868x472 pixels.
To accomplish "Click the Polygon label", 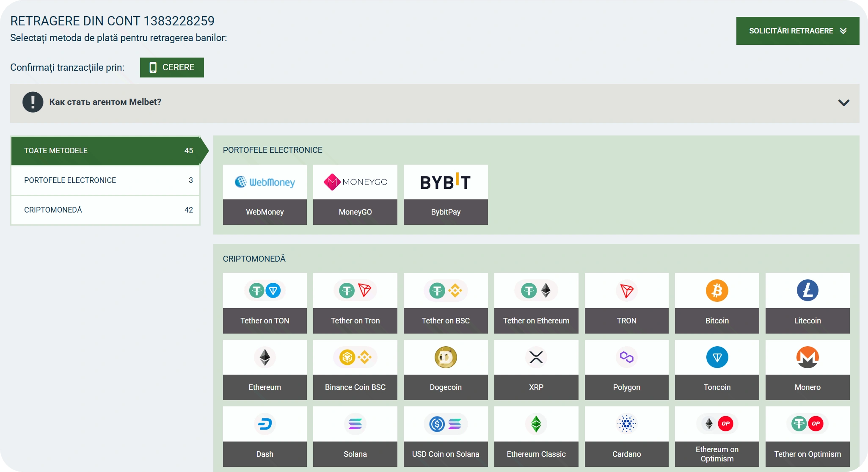I will pos(627,387).
